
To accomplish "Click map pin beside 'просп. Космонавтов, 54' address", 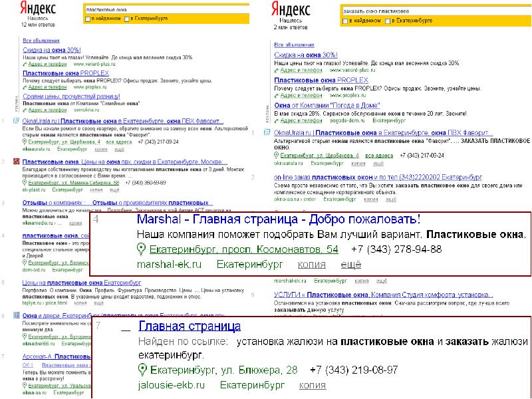I will (141, 249).
